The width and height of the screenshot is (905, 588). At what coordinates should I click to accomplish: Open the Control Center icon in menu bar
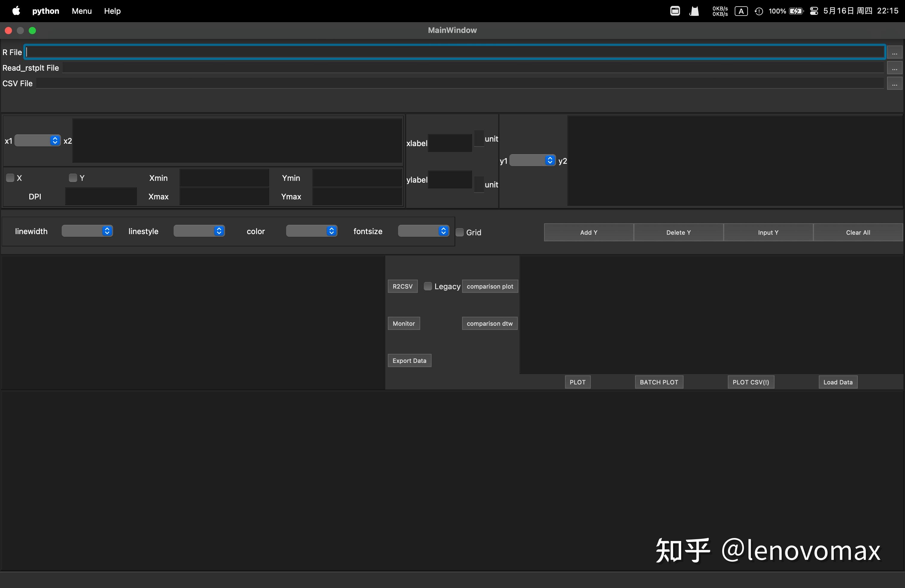[x=814, y=11]
